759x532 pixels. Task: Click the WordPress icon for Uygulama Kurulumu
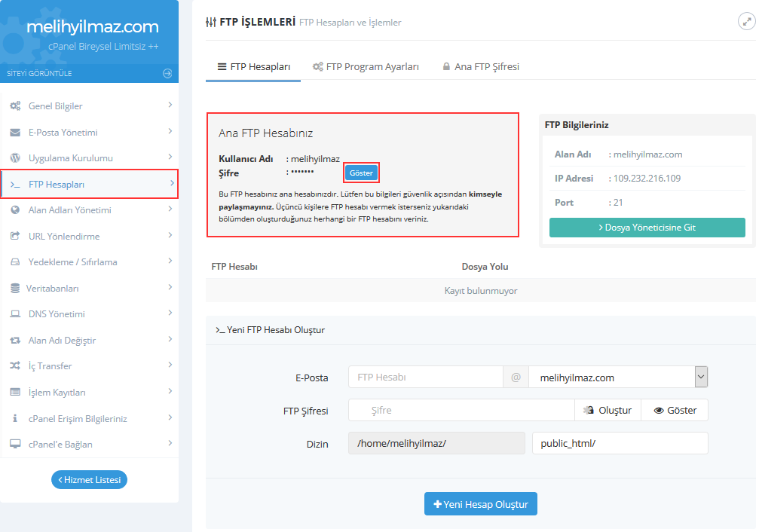click(15, 158)
